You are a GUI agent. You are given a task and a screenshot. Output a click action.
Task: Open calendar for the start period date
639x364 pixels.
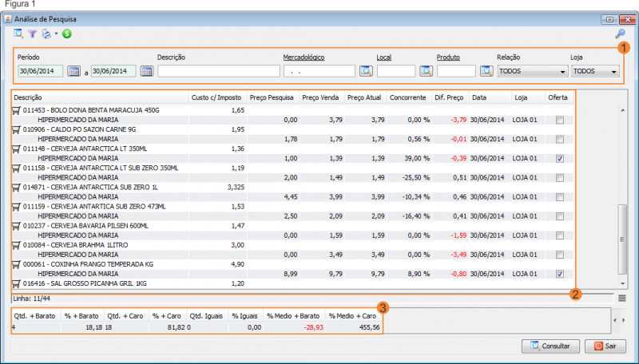click(x=74, y=72)
